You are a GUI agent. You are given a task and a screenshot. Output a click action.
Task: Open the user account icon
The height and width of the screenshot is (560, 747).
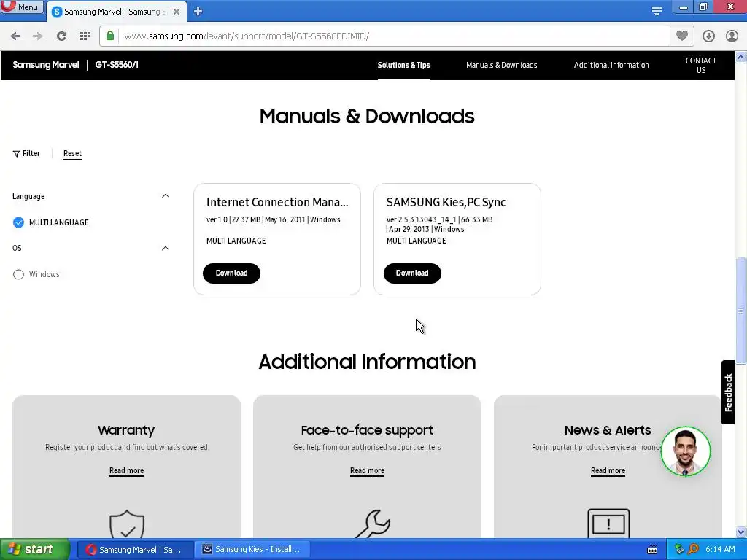point(732,36)
